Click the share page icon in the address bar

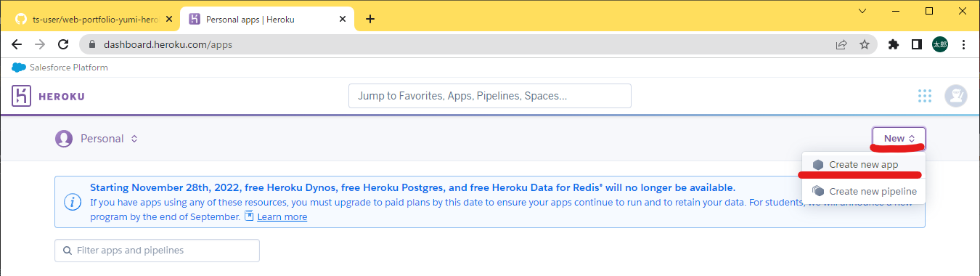[x=841, y=44]
